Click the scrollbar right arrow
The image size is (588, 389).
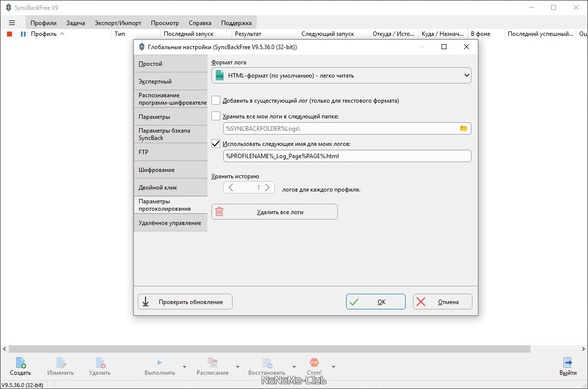point(584,349)
